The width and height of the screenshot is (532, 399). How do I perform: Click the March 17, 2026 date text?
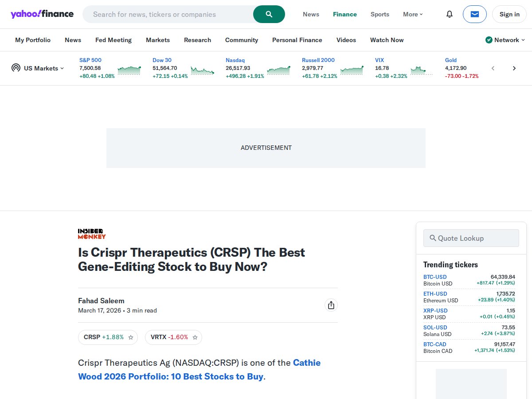(x=99, y=310)
